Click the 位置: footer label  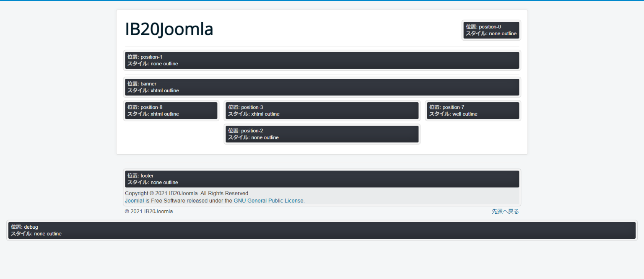click(x=140, y=176)
